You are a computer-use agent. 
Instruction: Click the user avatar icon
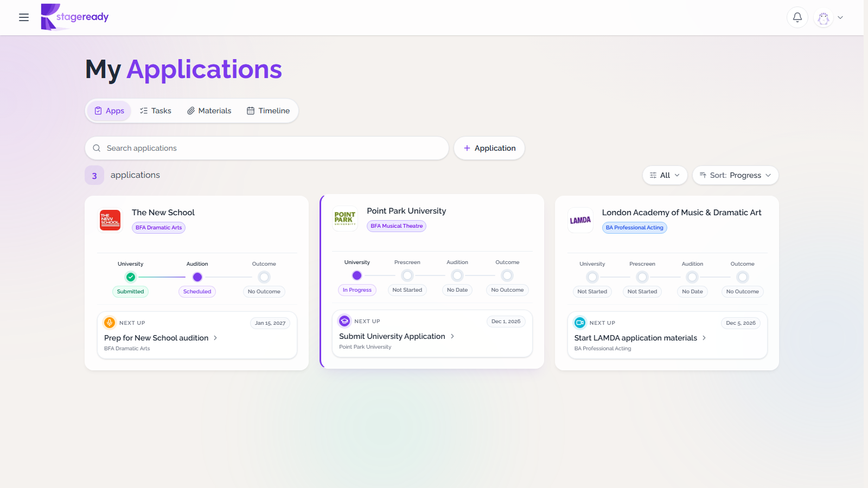click(824, 18)
